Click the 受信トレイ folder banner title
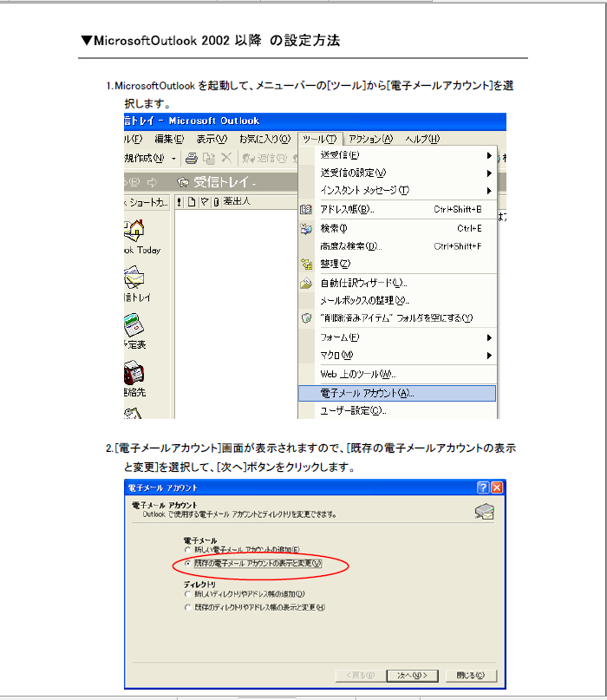 [x=221, y=182]
